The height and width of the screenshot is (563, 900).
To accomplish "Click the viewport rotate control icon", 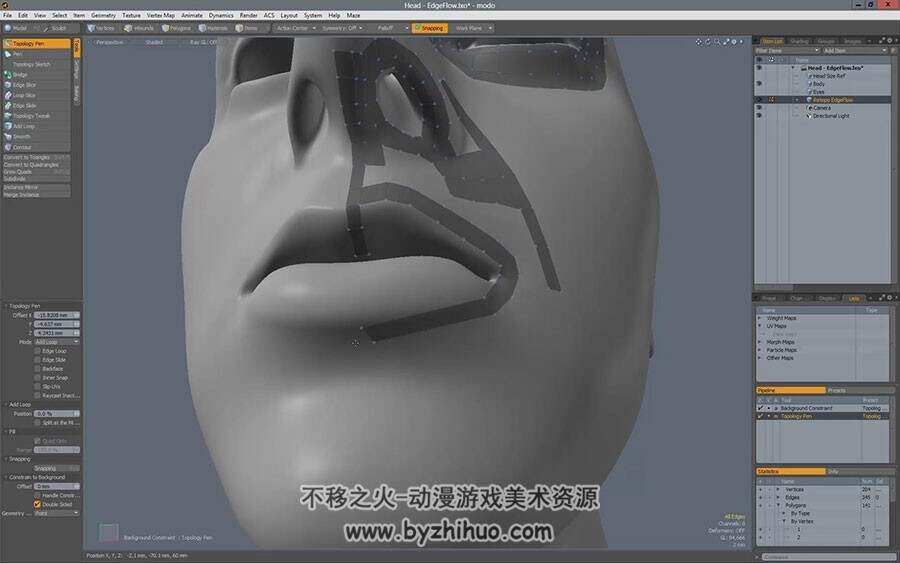I will (x=708, y=42).
